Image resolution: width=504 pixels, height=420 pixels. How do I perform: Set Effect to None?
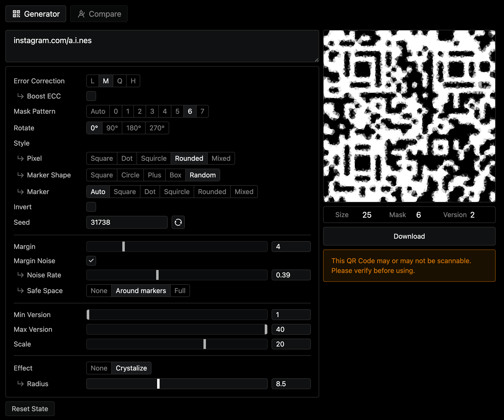click(99, 368)
